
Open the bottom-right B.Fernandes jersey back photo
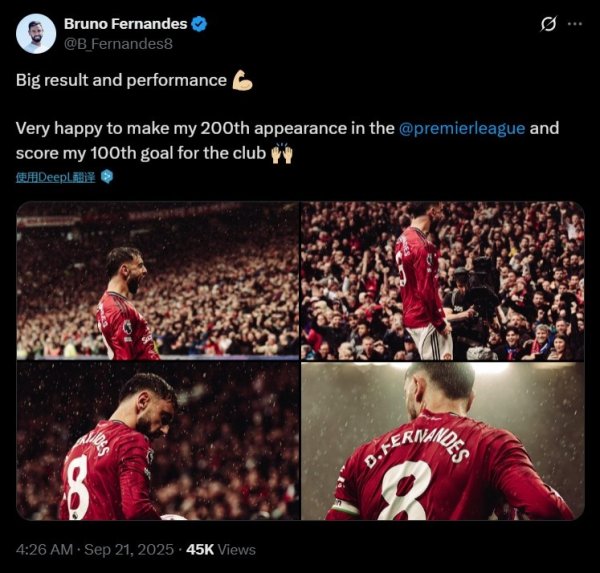tap(442, 441)
